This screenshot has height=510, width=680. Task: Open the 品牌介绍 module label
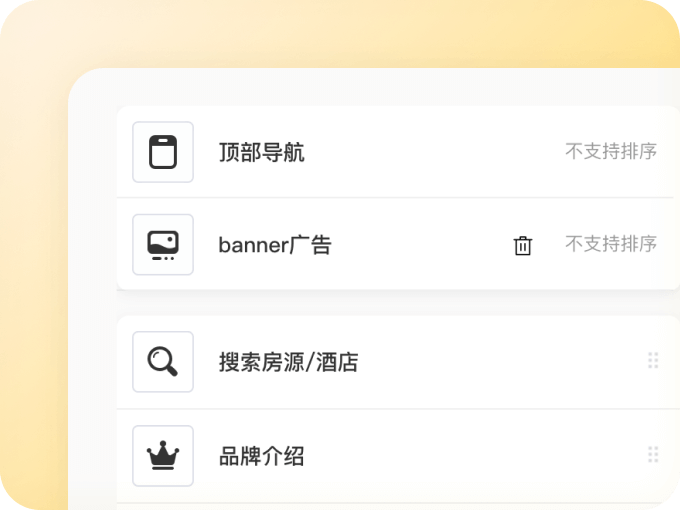click(261, 457)
